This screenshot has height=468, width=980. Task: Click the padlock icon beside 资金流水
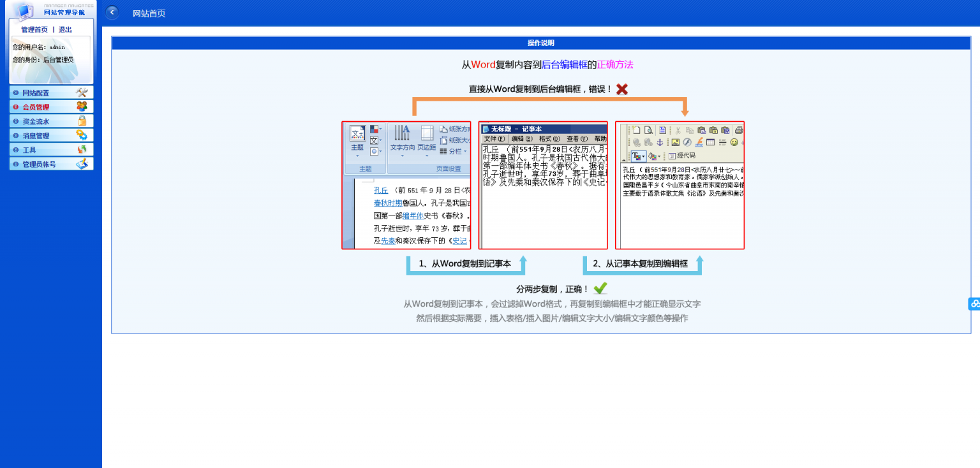(x=81, y=121)
